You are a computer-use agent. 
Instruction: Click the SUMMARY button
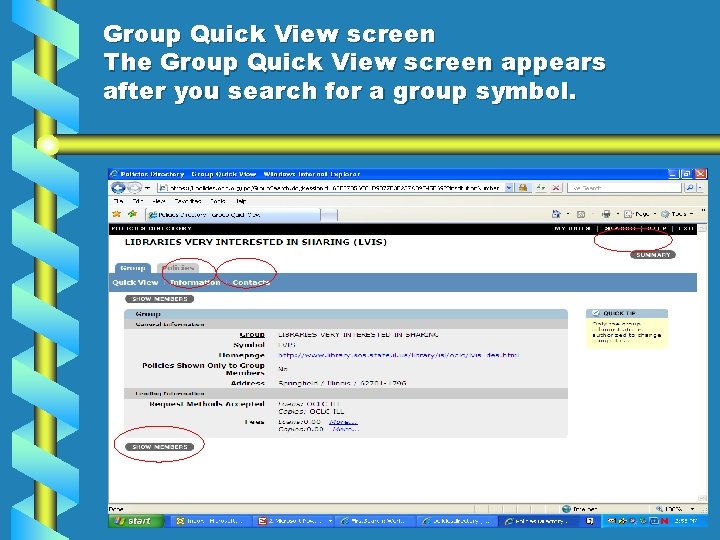(x=652, y=255)
